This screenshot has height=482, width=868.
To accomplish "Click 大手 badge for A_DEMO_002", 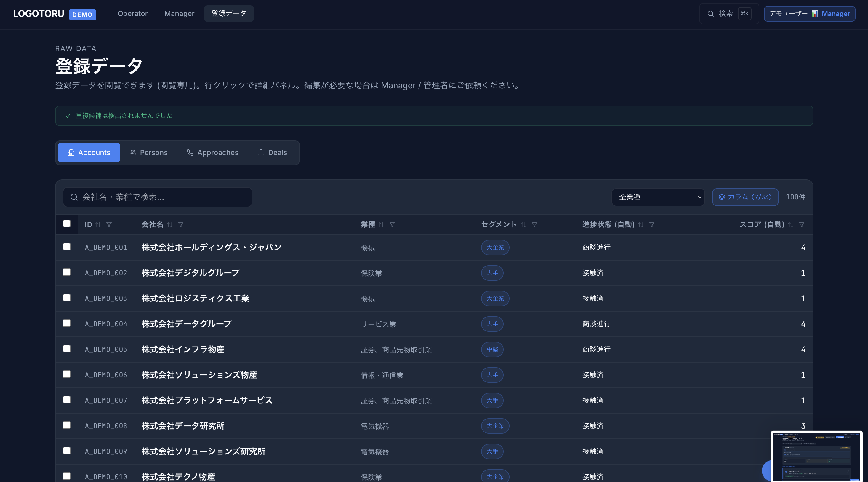I will coord(492,273).
